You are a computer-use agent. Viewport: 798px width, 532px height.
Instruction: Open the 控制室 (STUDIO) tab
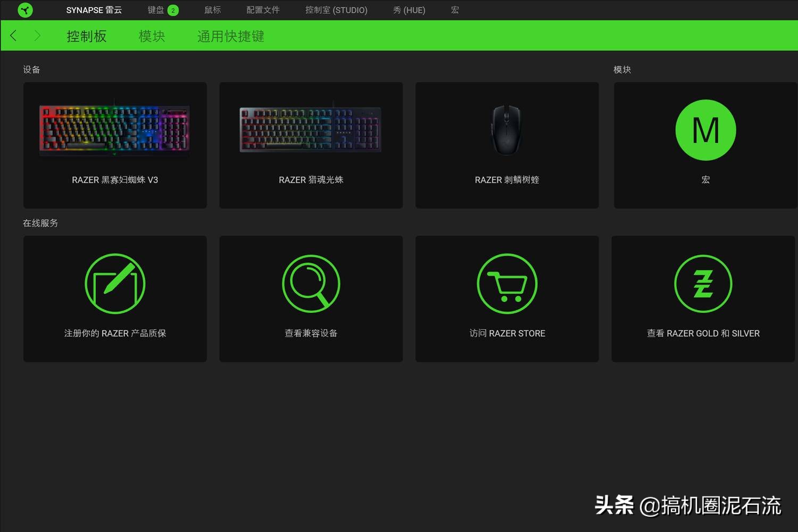336,10
